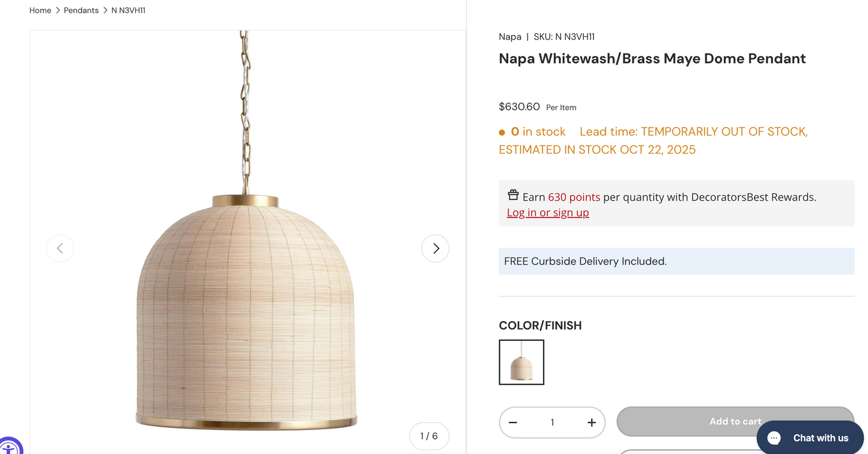Go to the previous product image

60,248
